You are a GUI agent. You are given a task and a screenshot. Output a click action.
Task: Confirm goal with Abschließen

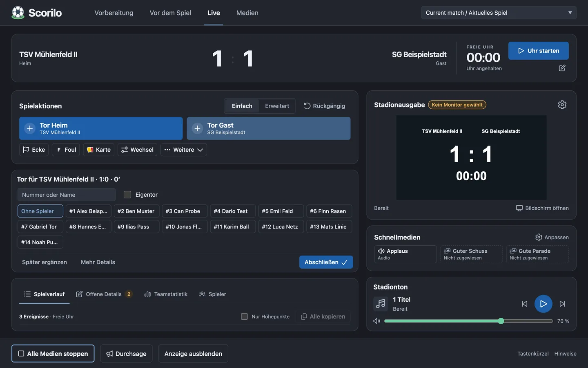(x=326, y=262)
